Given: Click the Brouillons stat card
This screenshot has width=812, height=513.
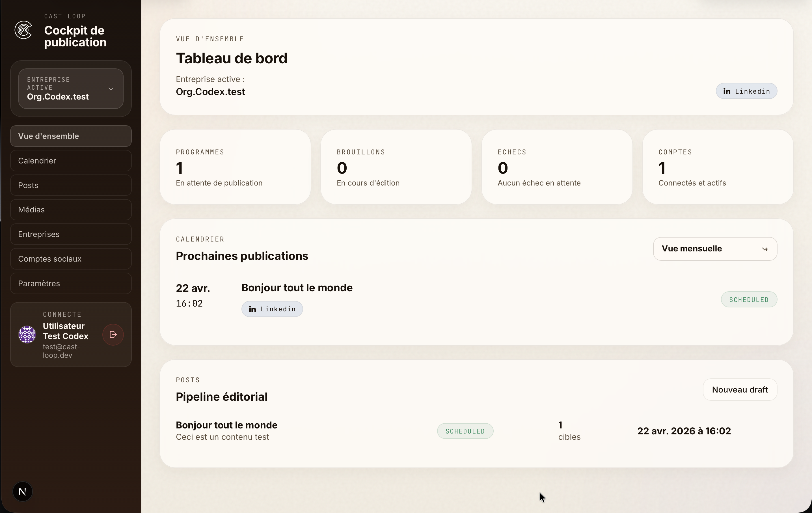Looking at the screenshot, I should [x=396, y=167].
